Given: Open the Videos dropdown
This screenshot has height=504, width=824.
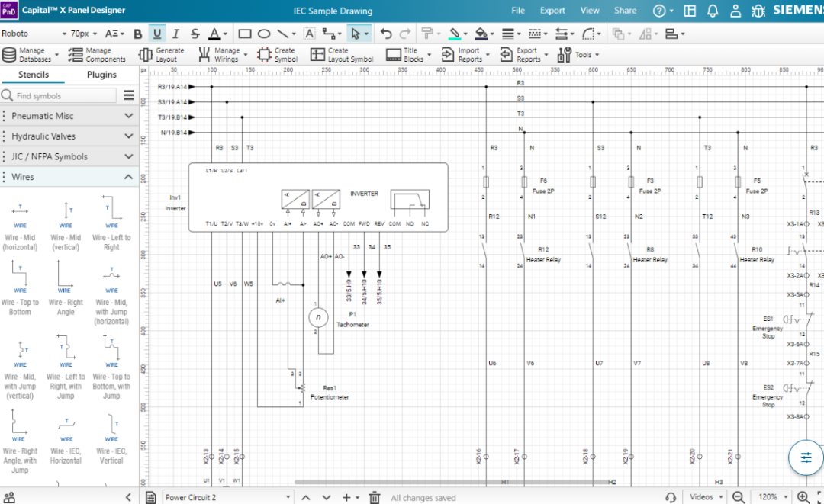Looking at the screenshot, I should tap(705, 496).
